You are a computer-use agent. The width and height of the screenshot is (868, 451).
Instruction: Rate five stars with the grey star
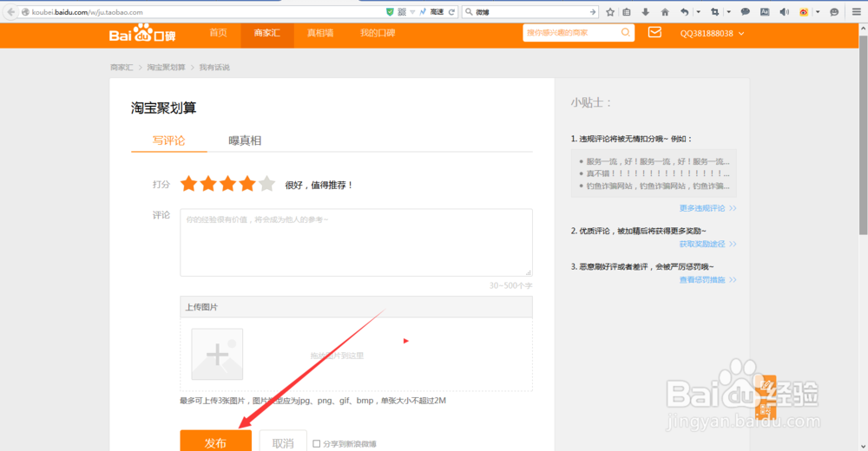pyautogui.click(x=266, y=184)
